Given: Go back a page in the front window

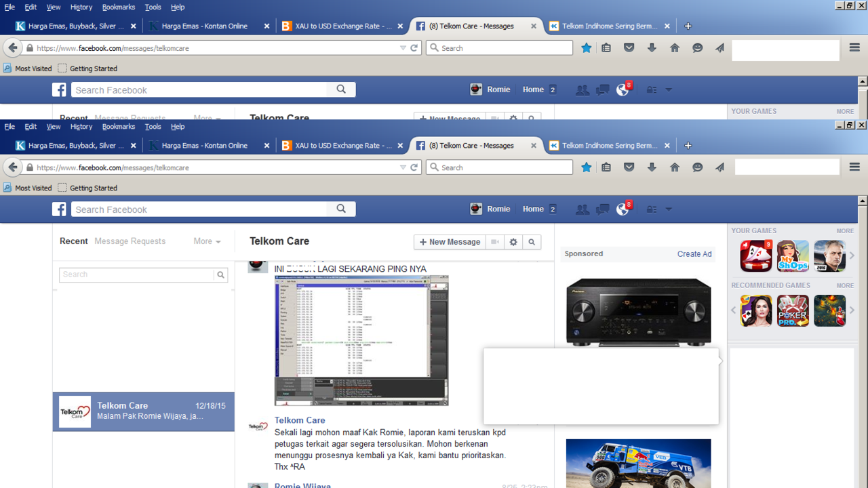Looking at the screenshot, I should pos(12,167).
